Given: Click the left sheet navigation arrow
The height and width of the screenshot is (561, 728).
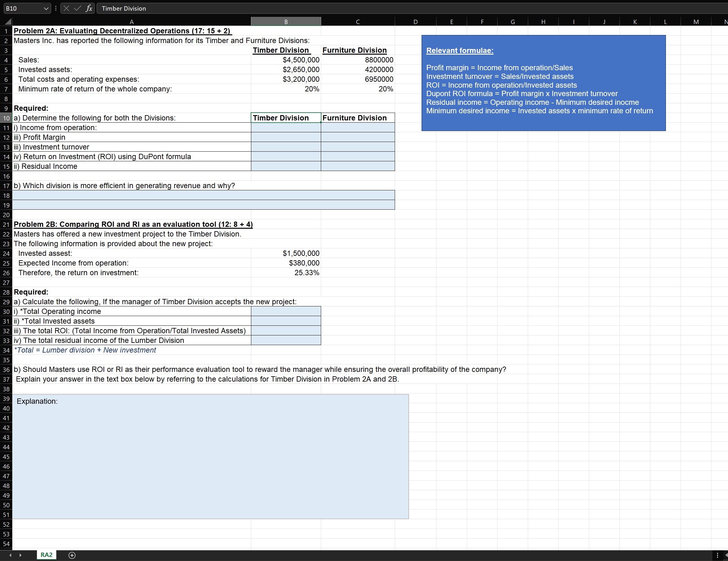Looking at the screenshot, I should point(10,555).
